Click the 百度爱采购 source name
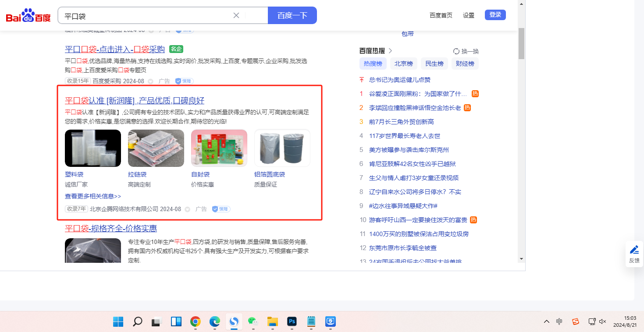 [107, 81]
